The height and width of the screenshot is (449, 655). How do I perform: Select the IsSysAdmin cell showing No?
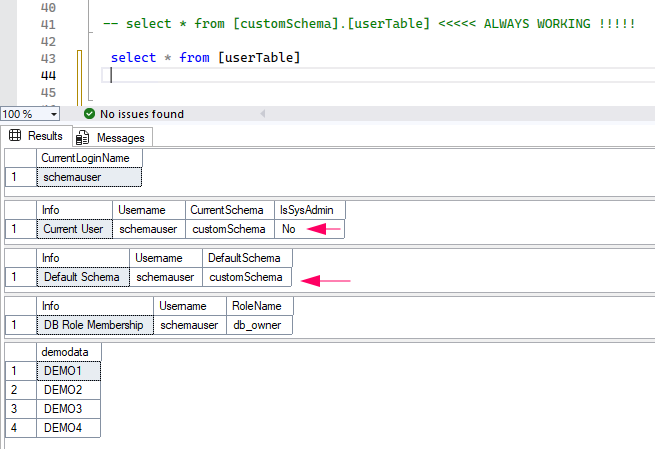pyautogui.click(x=289, y=228)
